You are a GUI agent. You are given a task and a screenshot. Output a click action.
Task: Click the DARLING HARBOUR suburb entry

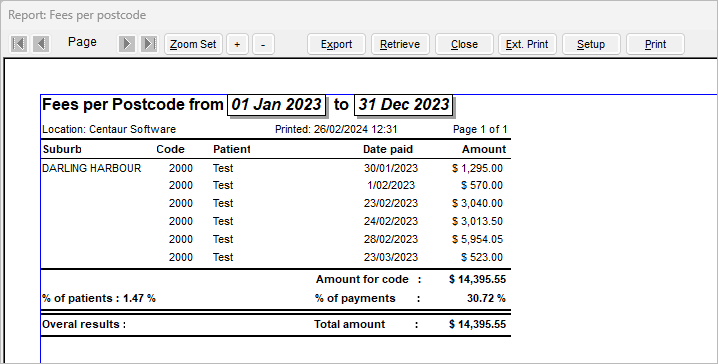[x=92, y=168]
